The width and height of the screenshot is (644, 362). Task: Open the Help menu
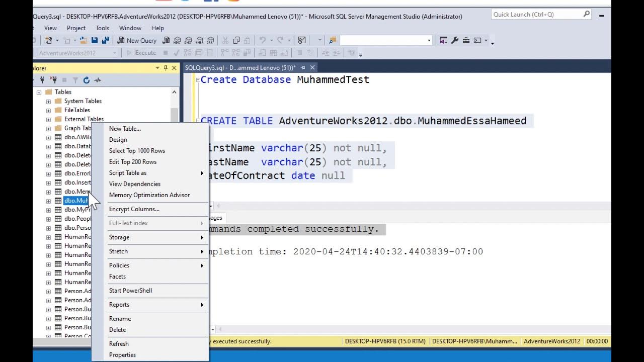(x=157, y=28)
